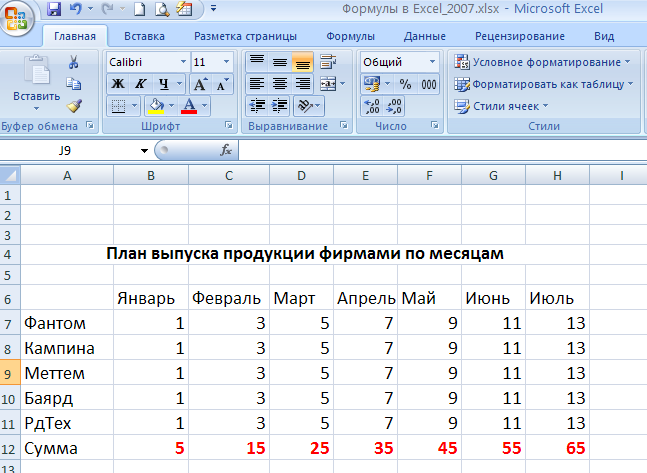
Task: Increase font size with large A
Action: coord(201,84)
